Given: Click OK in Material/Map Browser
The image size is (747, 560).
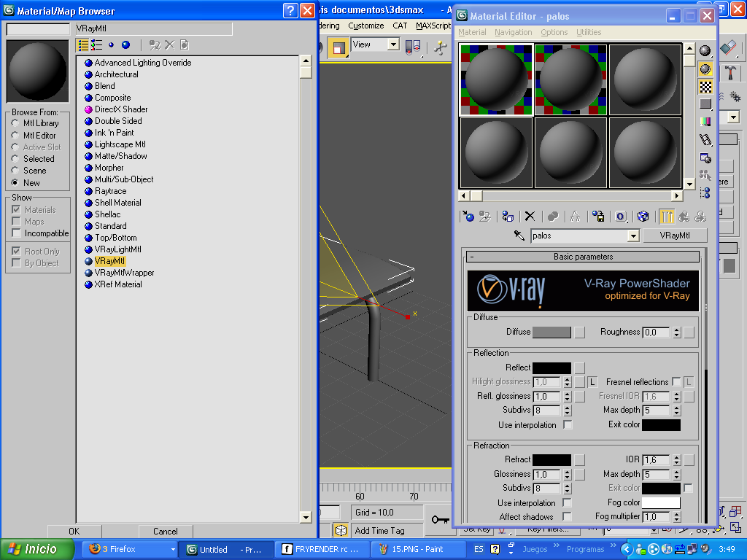Looking at the screenshot, I should tap(74, 531).
